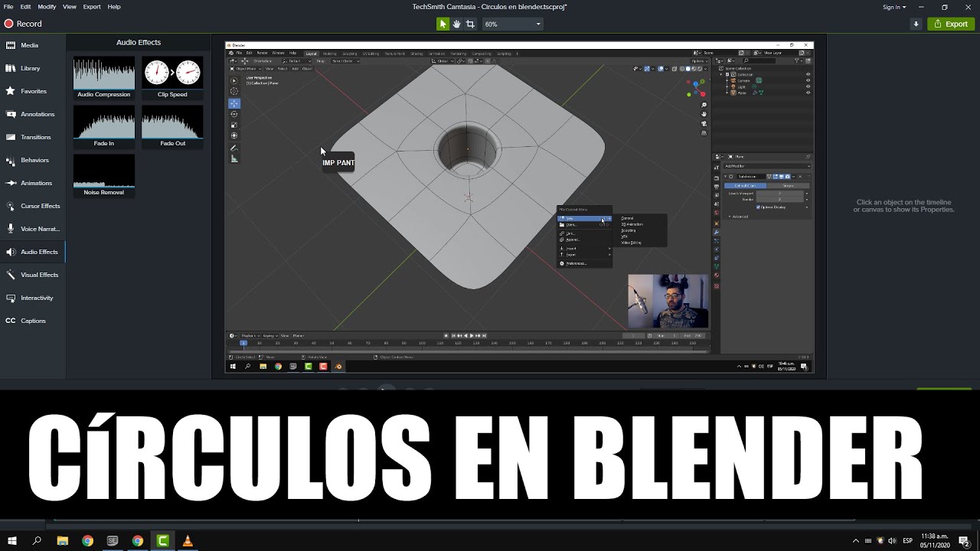This screenshot has height=551, width=980.
Task: Open the View menu in Camtasia
Action: coord(69,7)
